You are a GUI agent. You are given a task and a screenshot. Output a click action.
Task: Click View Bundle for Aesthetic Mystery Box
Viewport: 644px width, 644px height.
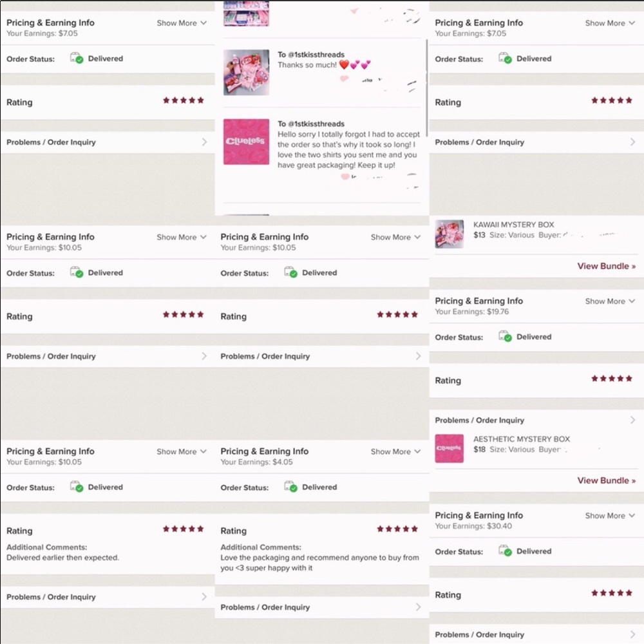pos(606,480)
